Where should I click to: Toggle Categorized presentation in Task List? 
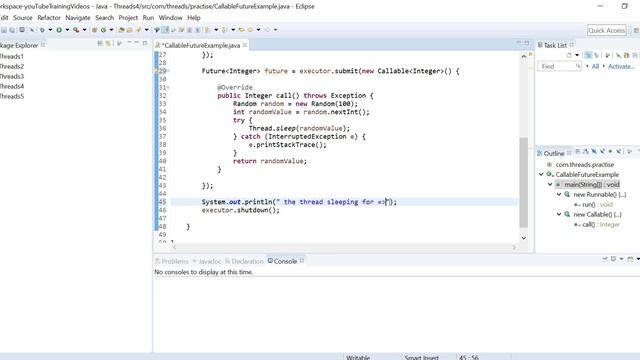click(x=588, y=55)
